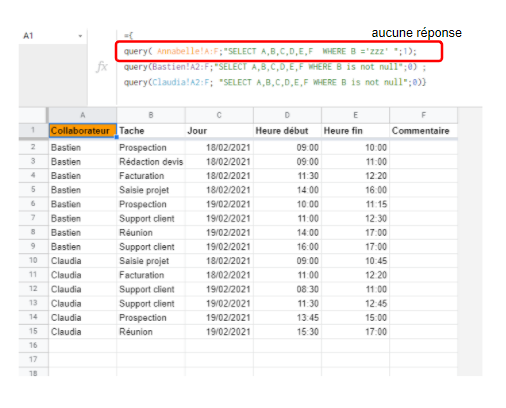
Task: Select Bastien's Réunion cell in row 8
Action: [151, 232]
